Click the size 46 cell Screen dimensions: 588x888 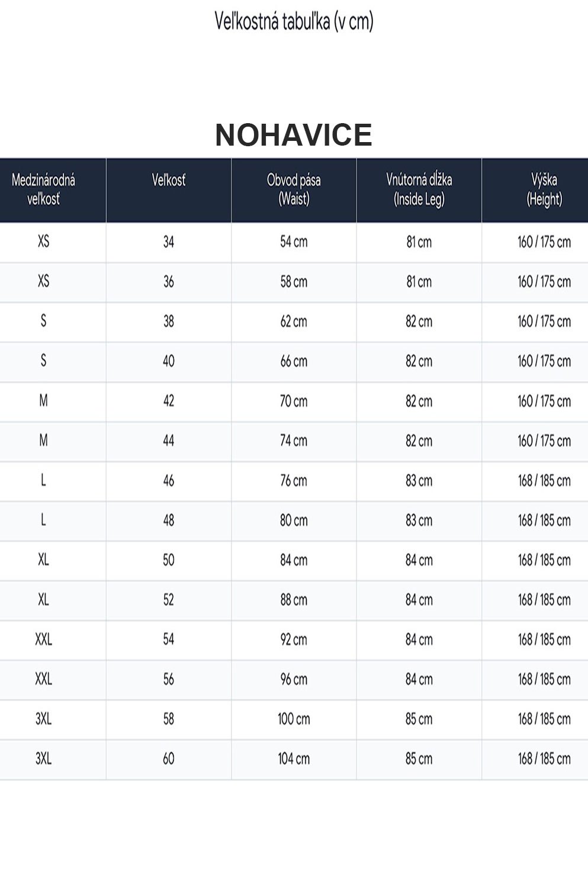tap(169, 481)
